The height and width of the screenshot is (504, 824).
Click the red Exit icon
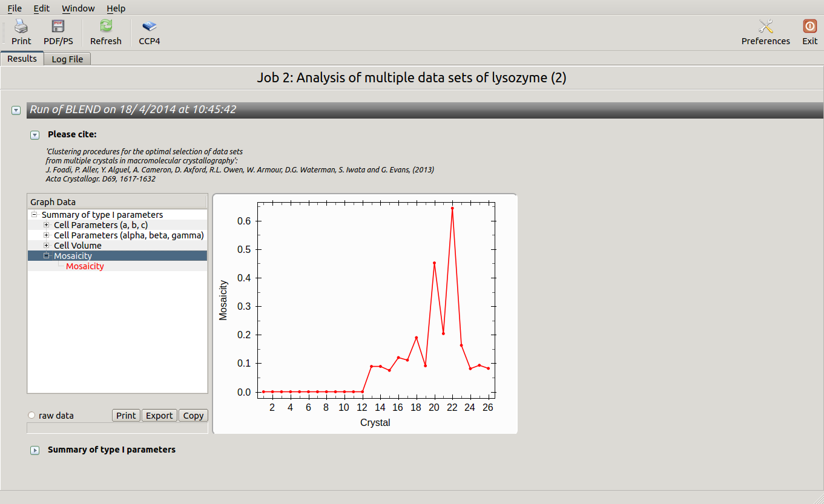809,27
